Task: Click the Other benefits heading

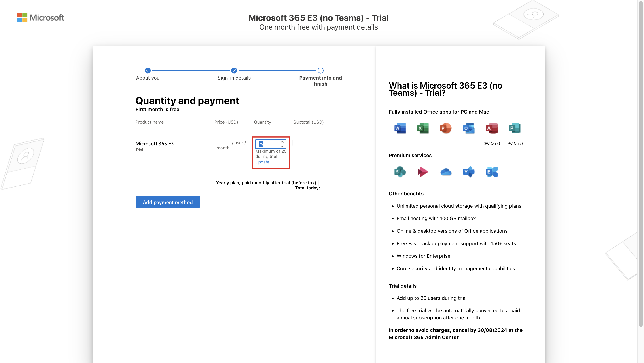Action: pyautogui.click(x=406, y=194)
